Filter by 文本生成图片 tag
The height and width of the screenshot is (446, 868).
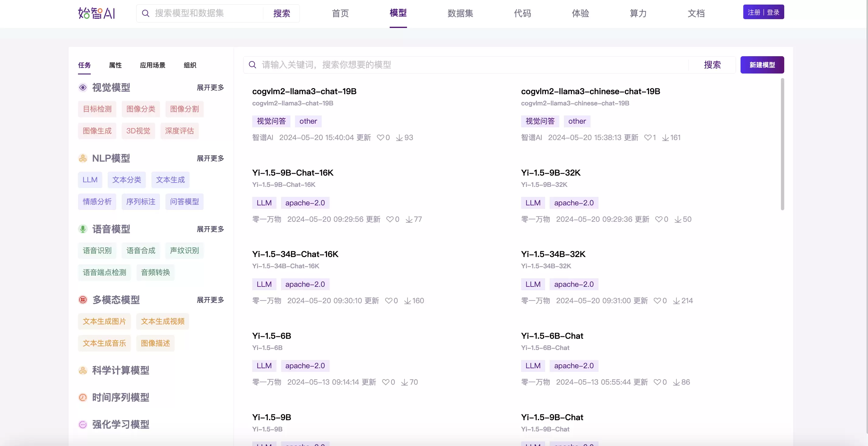(x=104, y=321)
